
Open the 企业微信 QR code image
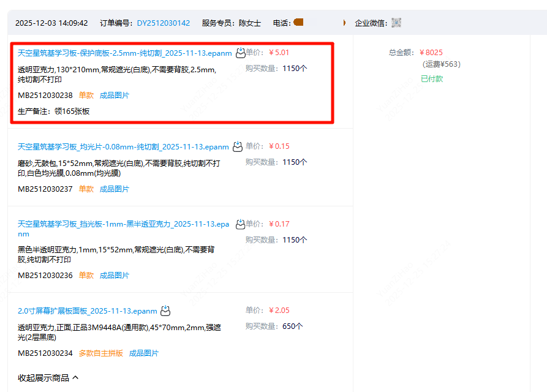[396, 23]
